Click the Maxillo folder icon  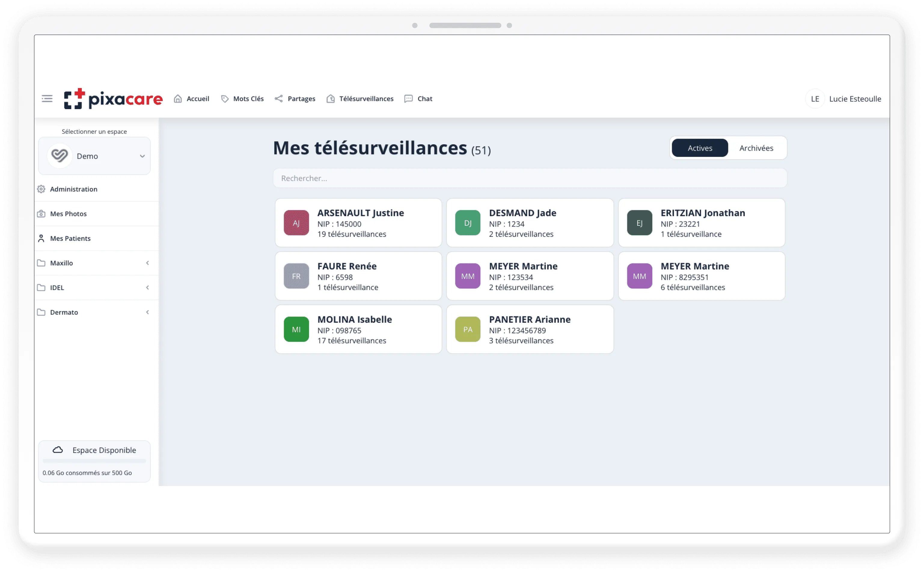pos(41,263)
